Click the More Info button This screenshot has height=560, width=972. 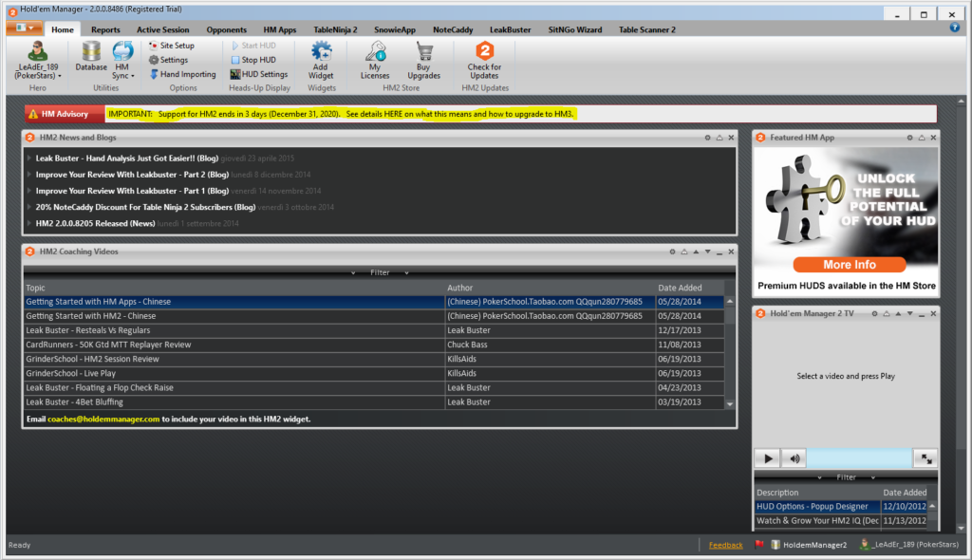coord(850,265)
